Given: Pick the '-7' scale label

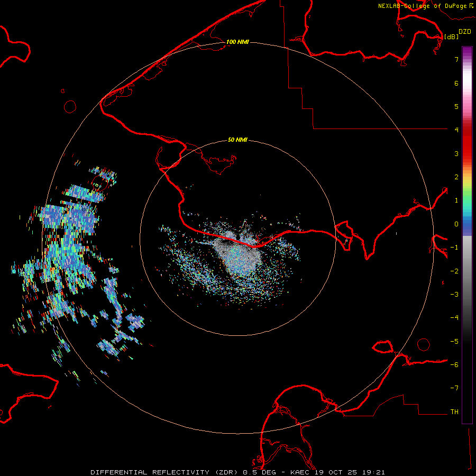Looking at the screenshot, I should point(454,388).
